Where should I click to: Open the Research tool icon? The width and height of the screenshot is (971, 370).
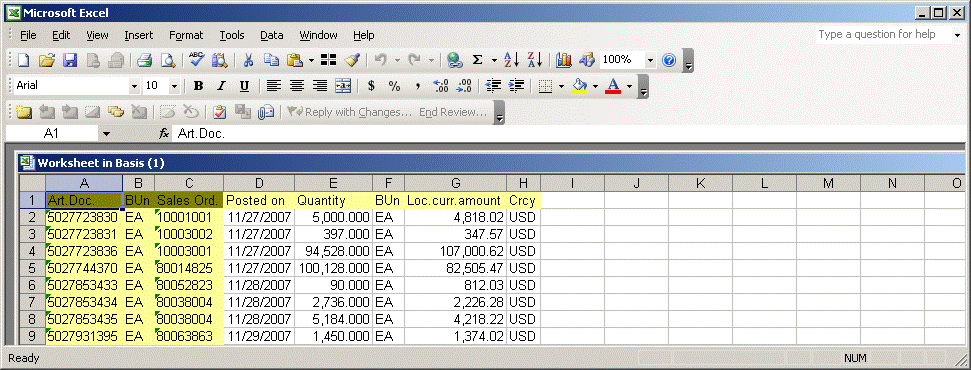click(219, 60)
